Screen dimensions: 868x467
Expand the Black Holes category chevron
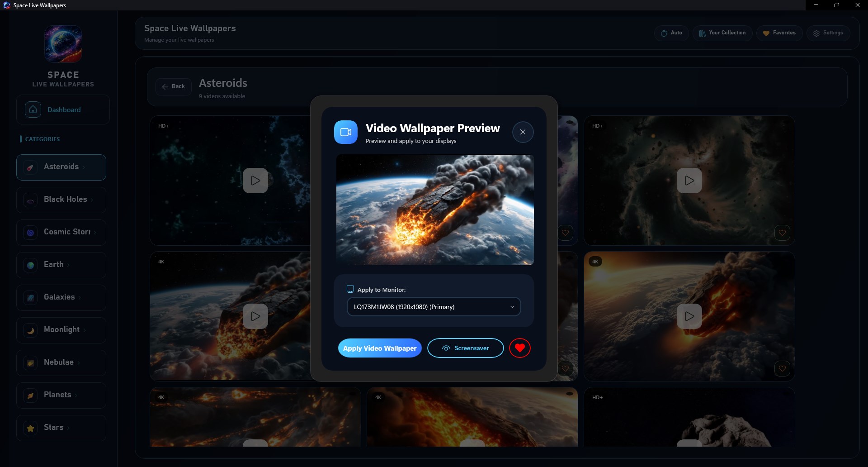(92, 200)
